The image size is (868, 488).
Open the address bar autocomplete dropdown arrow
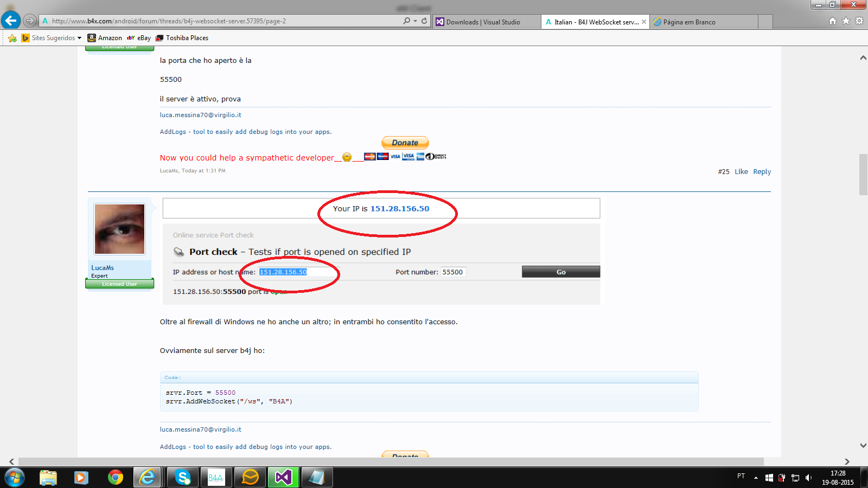[x=415, y=21]
